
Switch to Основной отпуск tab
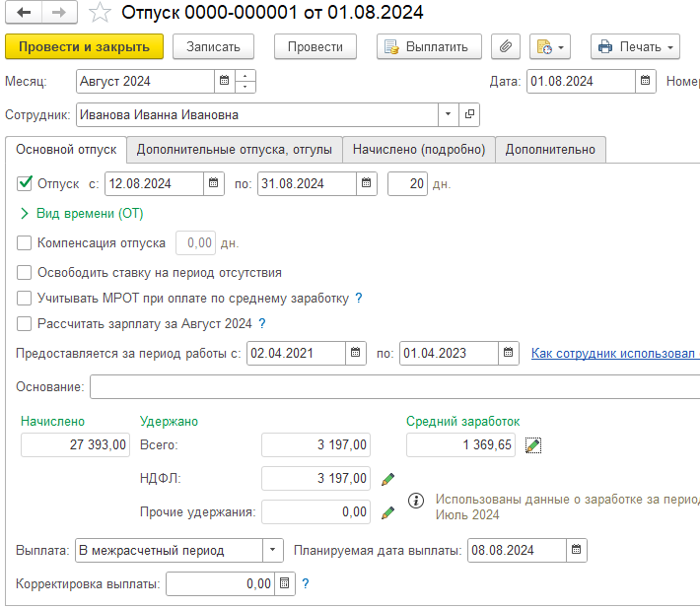66,149
